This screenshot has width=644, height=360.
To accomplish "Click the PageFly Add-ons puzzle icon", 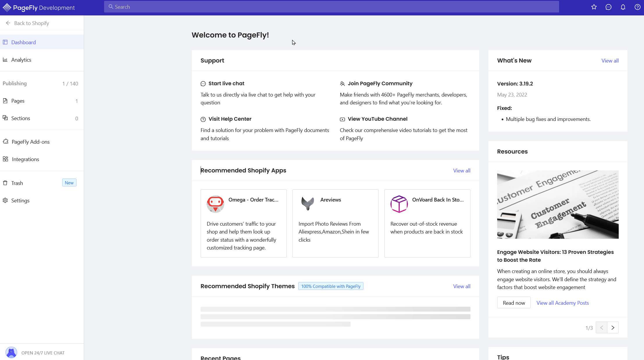I will pyautogui.click(x=6, y=142).
